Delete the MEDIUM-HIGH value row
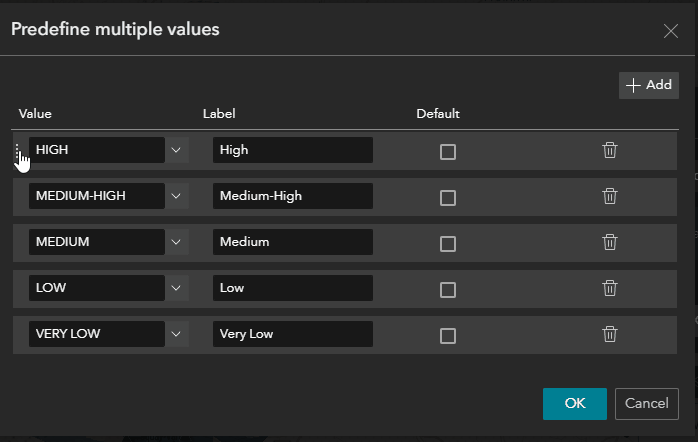 [610, 196]
